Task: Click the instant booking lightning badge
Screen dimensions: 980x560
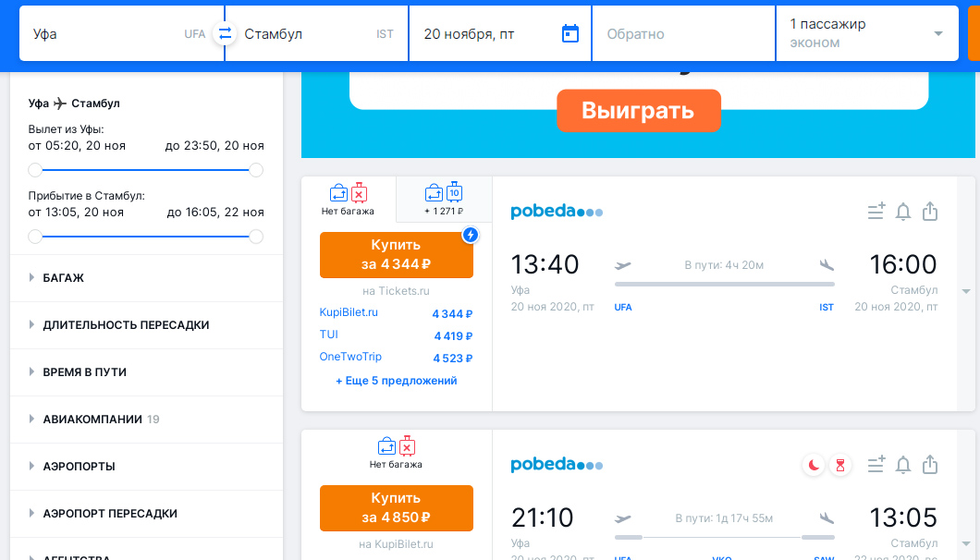Action: [470, 235]
